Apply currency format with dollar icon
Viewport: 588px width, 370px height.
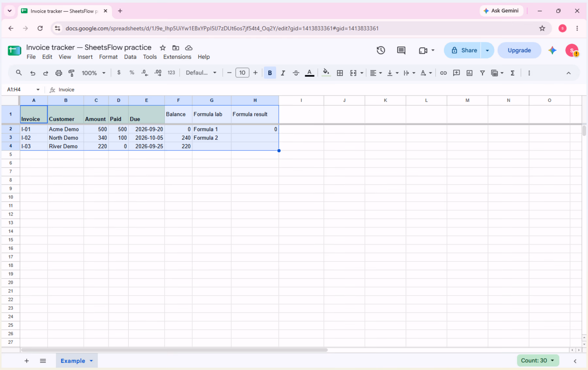[x=119, y=73]
